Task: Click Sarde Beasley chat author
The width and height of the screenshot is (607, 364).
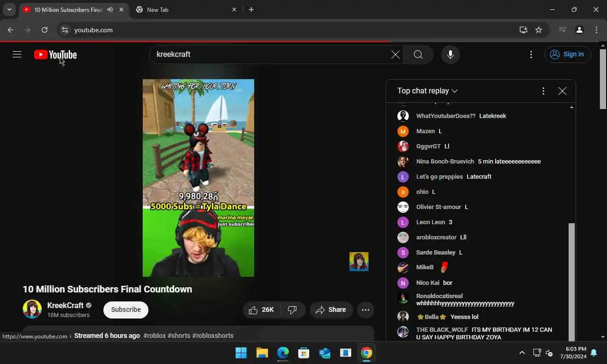Action: [x=436, y=253]
